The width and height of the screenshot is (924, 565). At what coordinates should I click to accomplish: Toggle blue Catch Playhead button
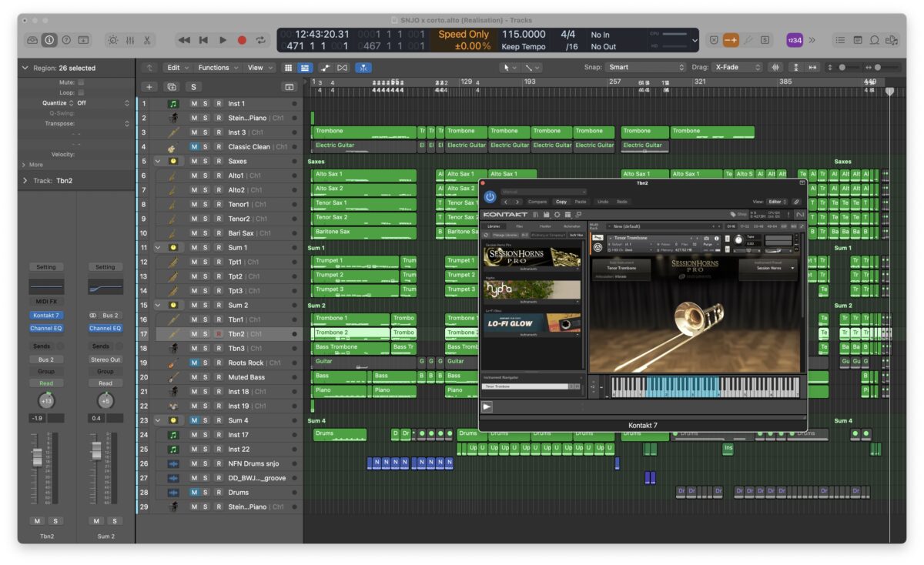coord(363,68)
